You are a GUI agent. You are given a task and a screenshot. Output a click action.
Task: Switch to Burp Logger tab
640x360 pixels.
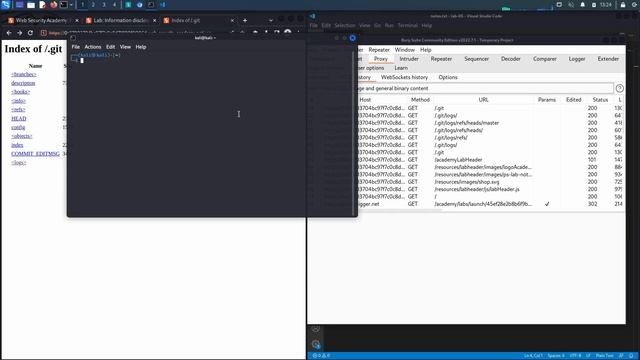click(x=577, y=59)
